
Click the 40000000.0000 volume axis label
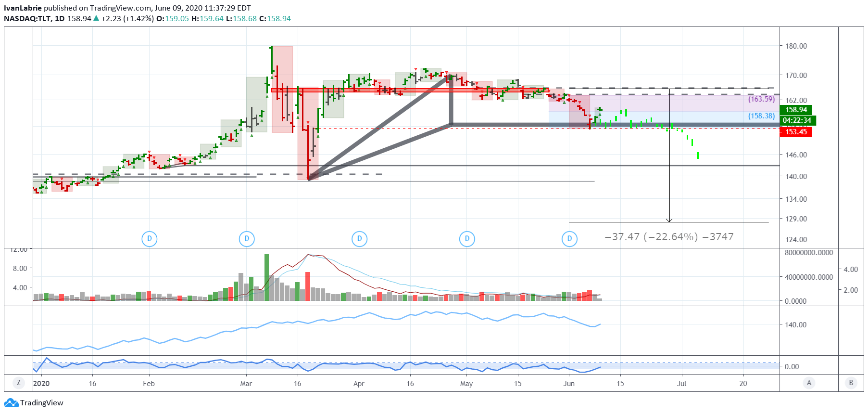(809, 277)
